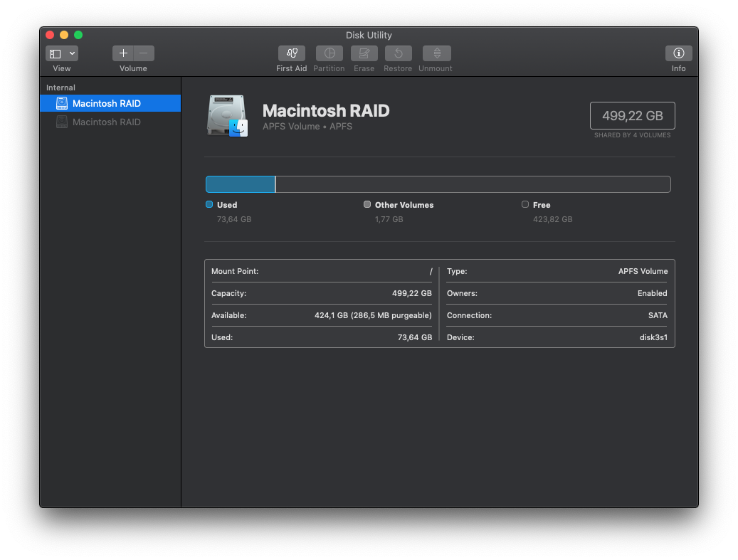Image resolution: width=738 pixels, height=560 pixels.
Task: Click the Mount Point row label
Action: (235, 272)
